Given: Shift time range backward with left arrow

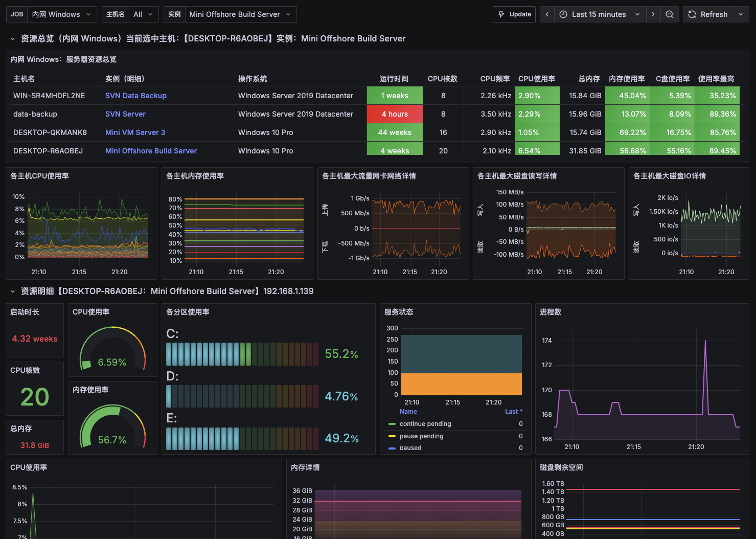Looking at the screenshot, I should pos(547,14).
